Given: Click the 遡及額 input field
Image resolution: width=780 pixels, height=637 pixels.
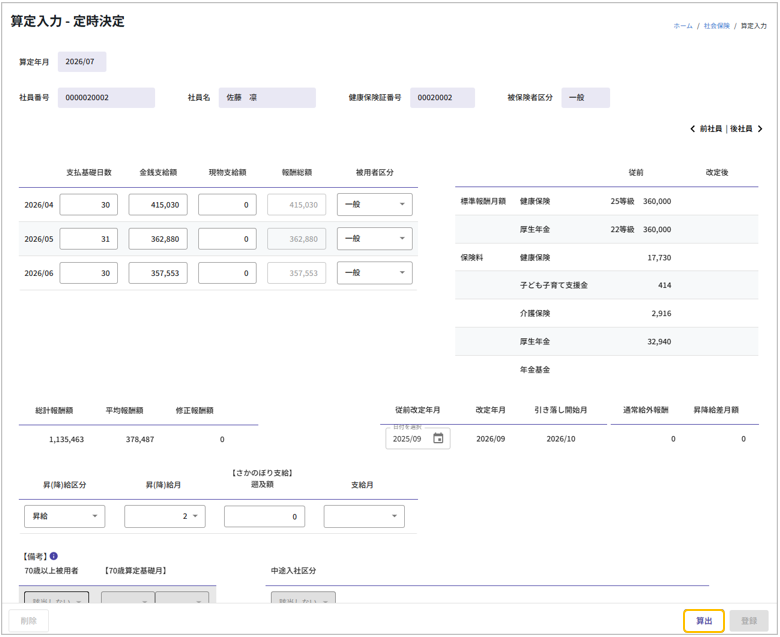Looking at the screenshot, I should (264, 516).
